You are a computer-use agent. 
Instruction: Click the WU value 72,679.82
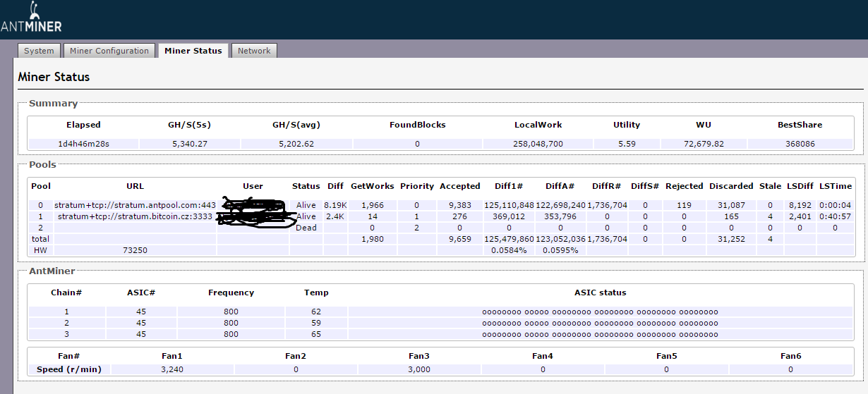pos(704,144)
